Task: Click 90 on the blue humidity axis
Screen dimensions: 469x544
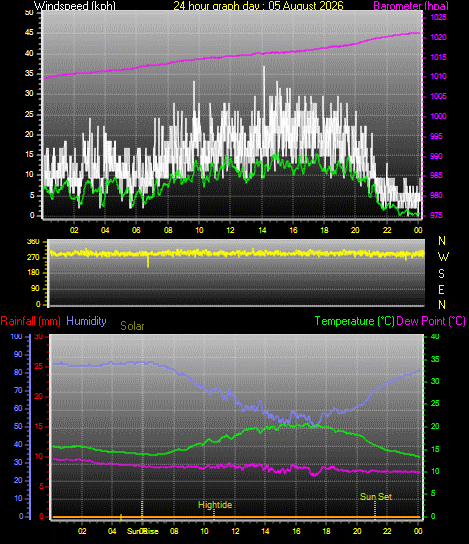Action: pyautogui.click(x=18, y=355)
